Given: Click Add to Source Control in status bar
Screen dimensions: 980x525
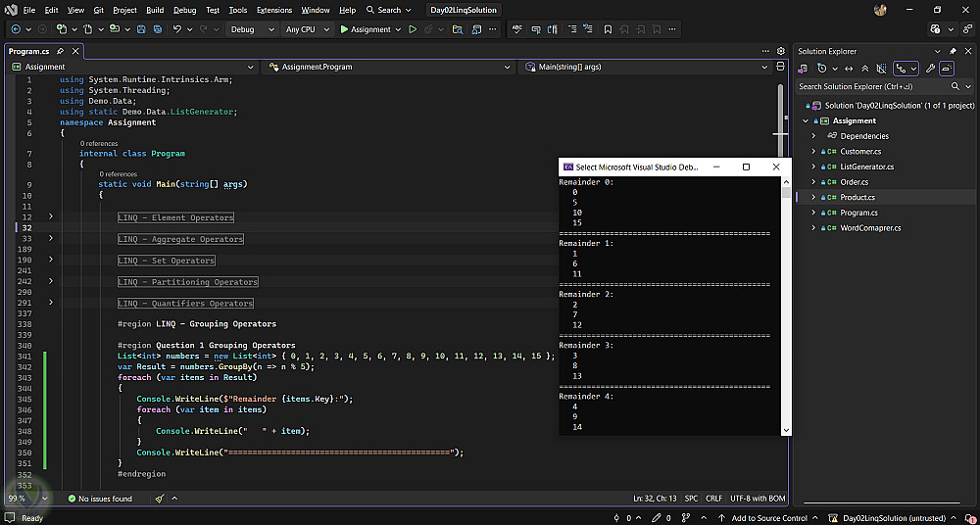Looking at the screenshot, I should pyautogui.click(x=768, y=517).
